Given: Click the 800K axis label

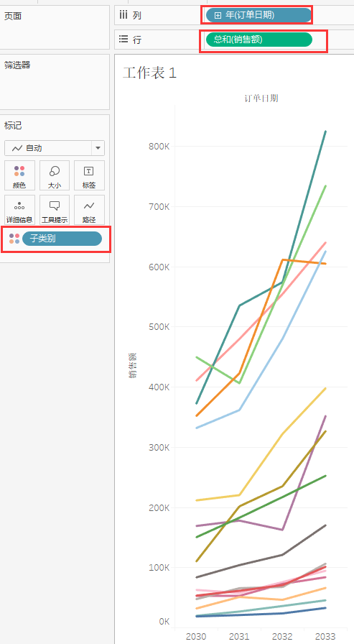Looking at the screenshot, I should (159, 146).
